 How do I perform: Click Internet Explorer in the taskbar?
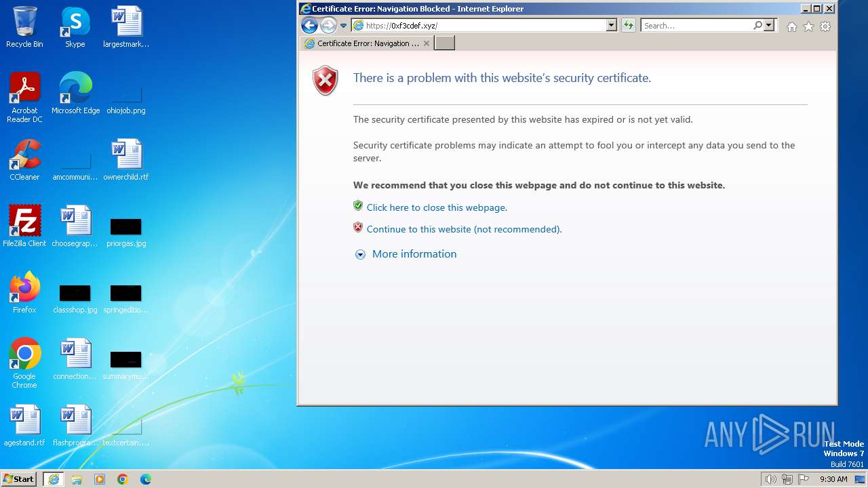click(54, 479)
